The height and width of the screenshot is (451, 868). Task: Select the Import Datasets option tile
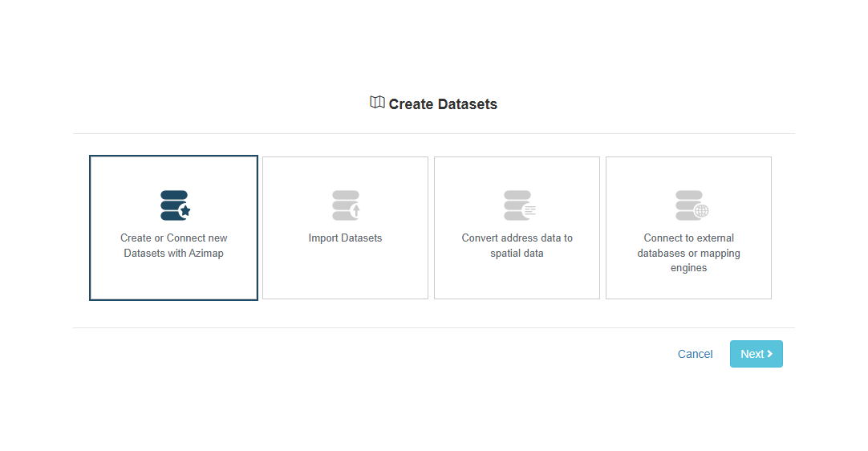(x=346, y=228)
